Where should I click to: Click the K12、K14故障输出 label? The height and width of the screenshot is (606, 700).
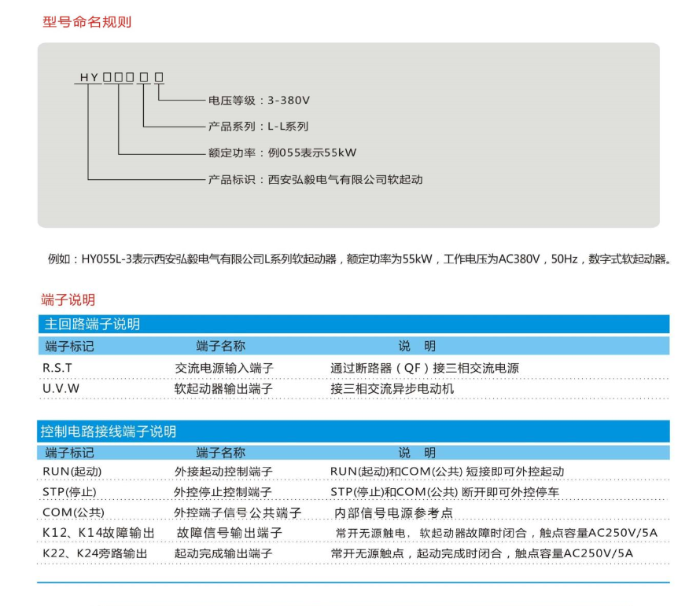coord(98,533)
